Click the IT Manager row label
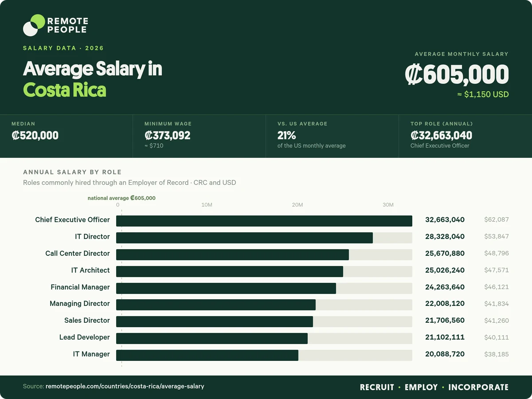This screenshot has width=532, height=399. point(91,354)
